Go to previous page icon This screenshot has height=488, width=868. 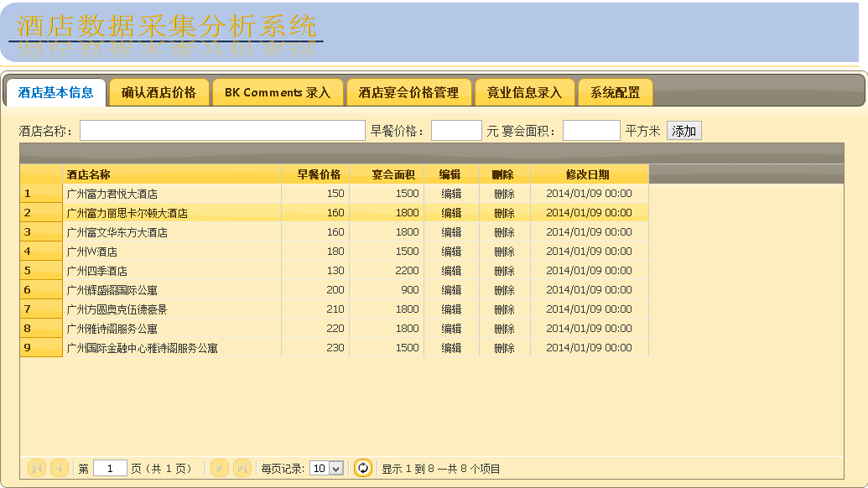coord(60,468)
